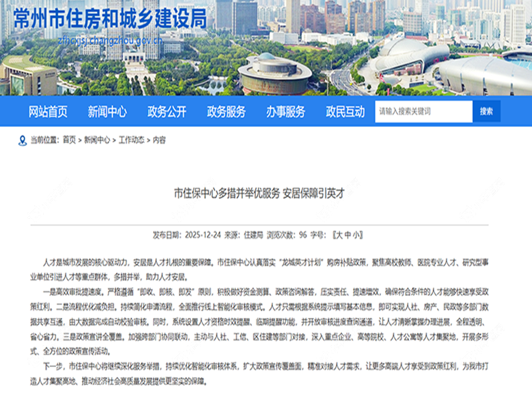Open 办事服务 from the navigation bar
Viewport: 532px width, 399px height.
(x=286, y=112)
